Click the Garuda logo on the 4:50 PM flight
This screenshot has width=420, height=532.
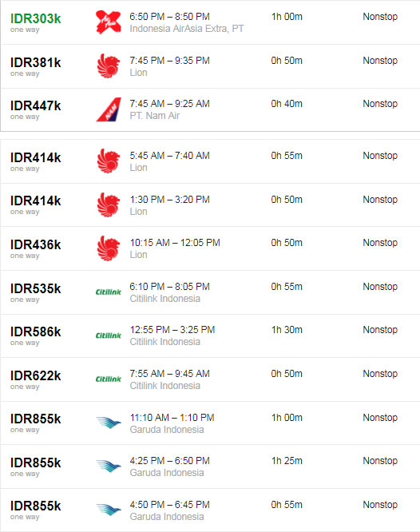click(x=109, y=510)
